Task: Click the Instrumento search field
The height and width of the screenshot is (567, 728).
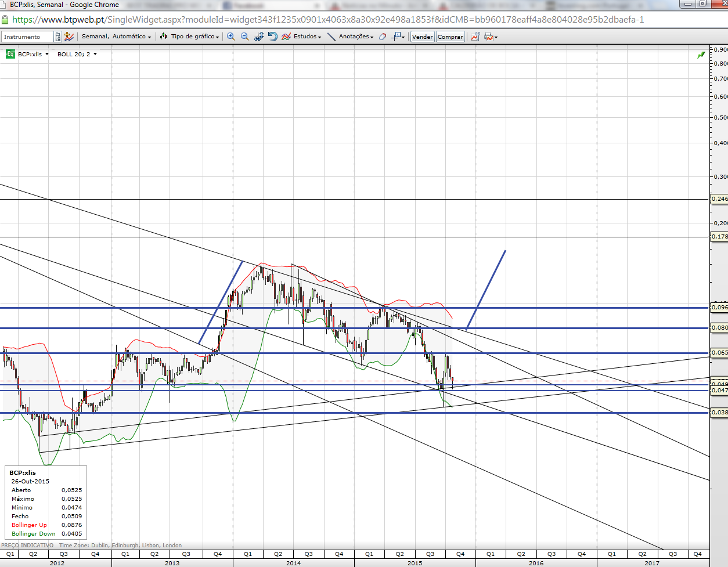Action: pyautogui.click(x=28, y=37)
